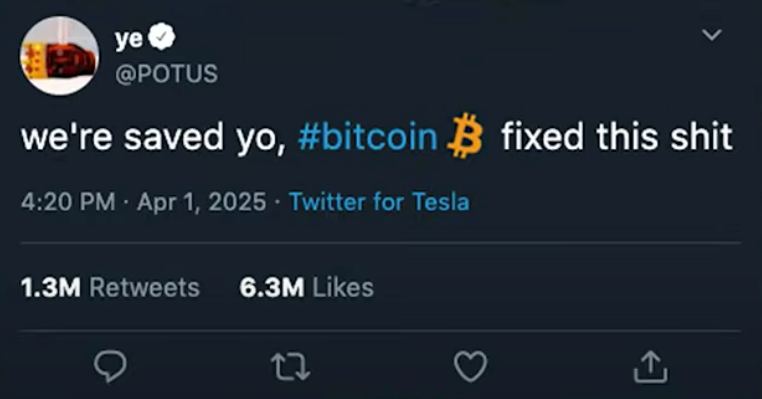Viewport: 762px width, 399px height.
Task: Click the 4:20 PM timestamp
Action: 68,202
